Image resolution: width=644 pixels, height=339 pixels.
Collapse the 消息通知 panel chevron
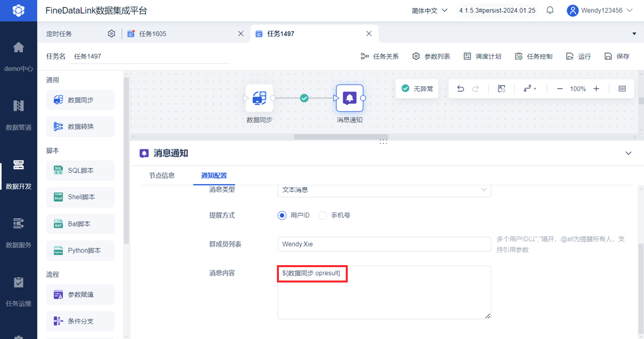coord(628,153)
